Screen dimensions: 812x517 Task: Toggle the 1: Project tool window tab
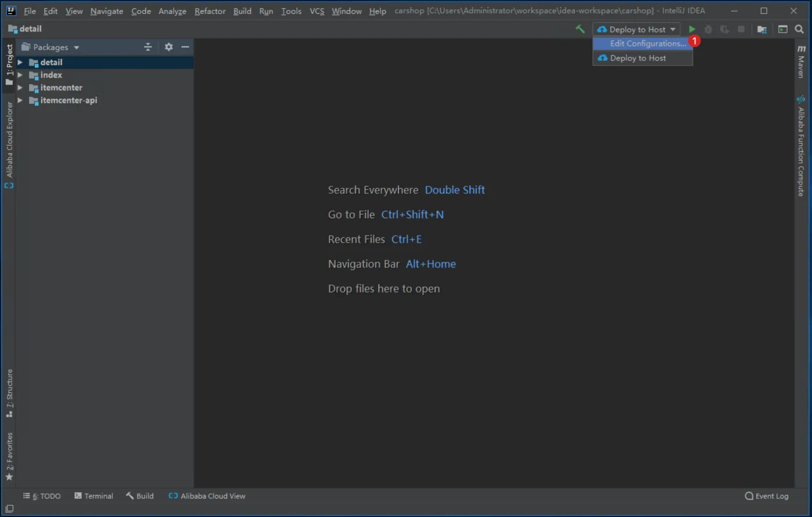[x=9, y=64]
